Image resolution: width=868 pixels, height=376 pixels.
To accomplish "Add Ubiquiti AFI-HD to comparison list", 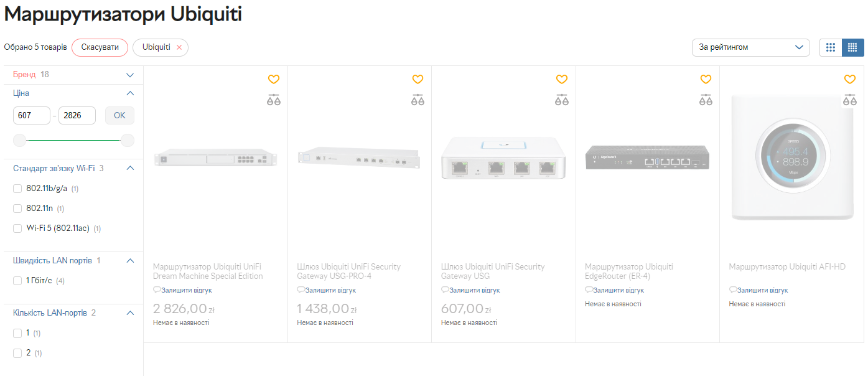I will pos(850,100).
